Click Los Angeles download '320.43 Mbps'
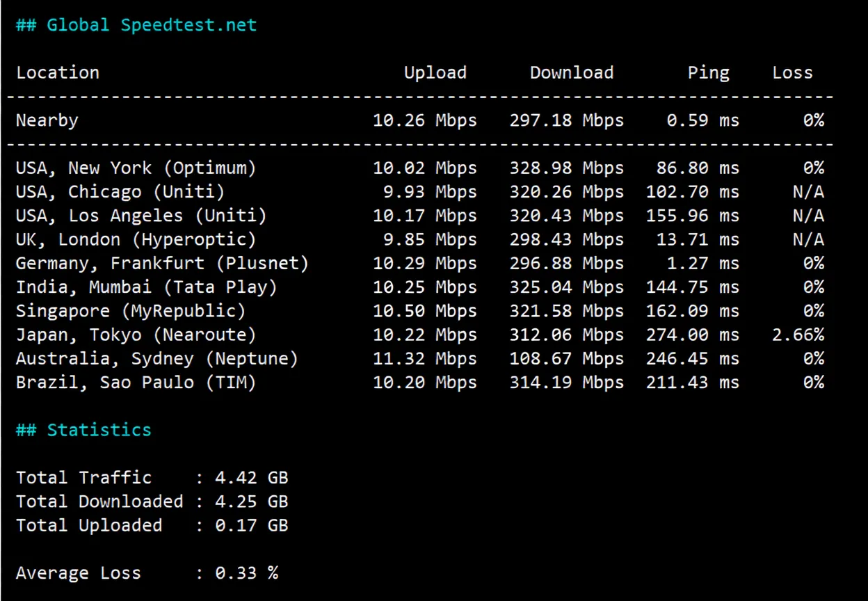Image resolution: width=868 pixels, height=601 pixels. 567,215
